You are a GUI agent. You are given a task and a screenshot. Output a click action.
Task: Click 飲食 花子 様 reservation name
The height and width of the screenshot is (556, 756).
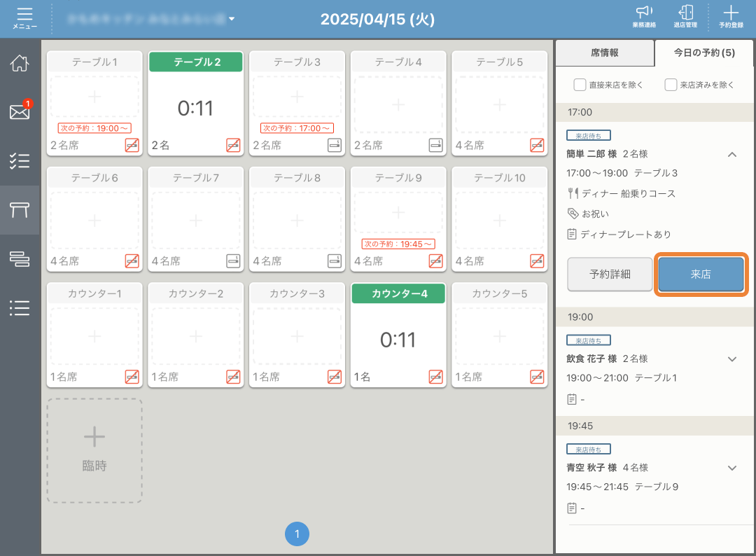coord(591,359)
